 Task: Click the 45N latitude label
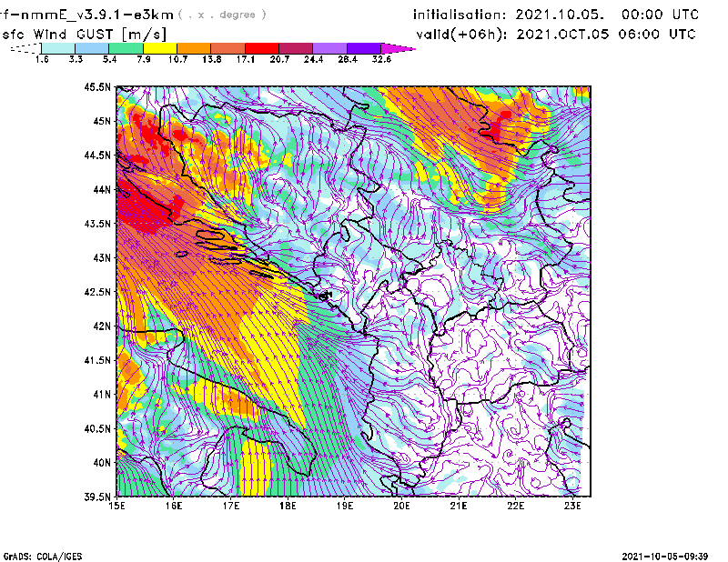point(102,121)
